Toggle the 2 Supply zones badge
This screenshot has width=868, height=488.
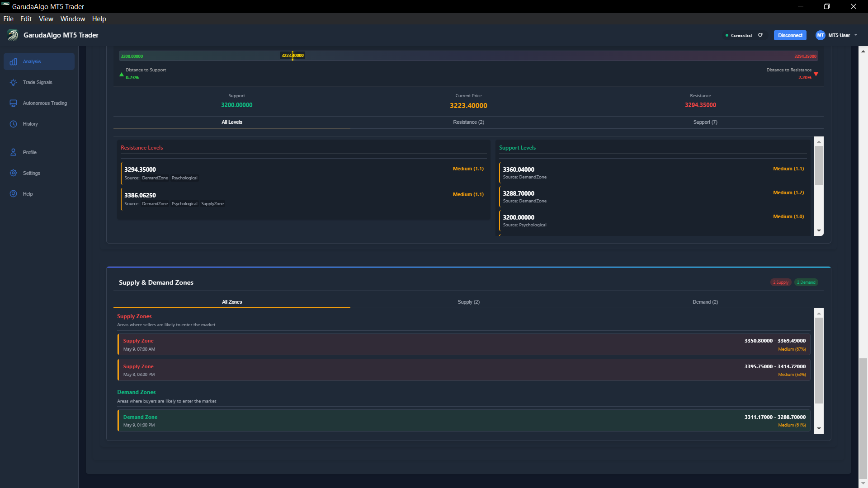click(780, 282)
